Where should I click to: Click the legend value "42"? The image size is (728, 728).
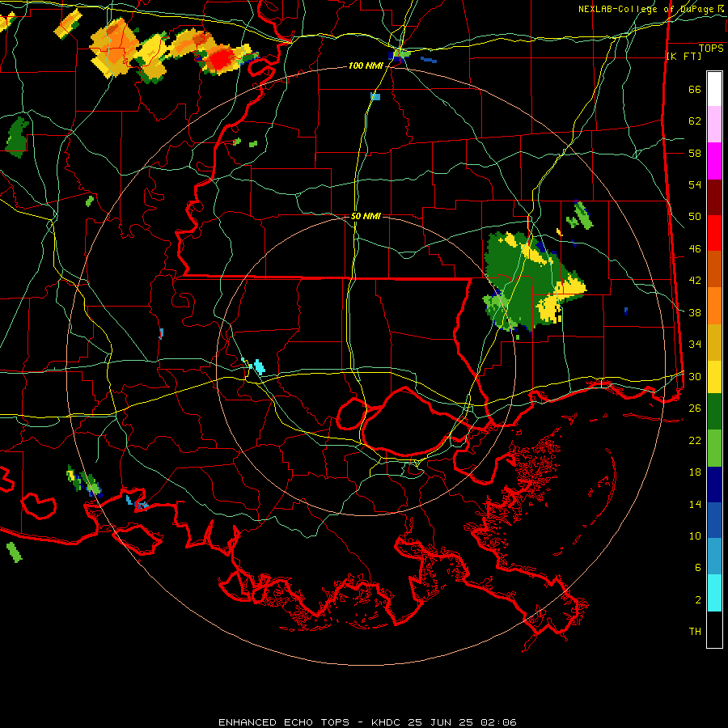[695, 281]
